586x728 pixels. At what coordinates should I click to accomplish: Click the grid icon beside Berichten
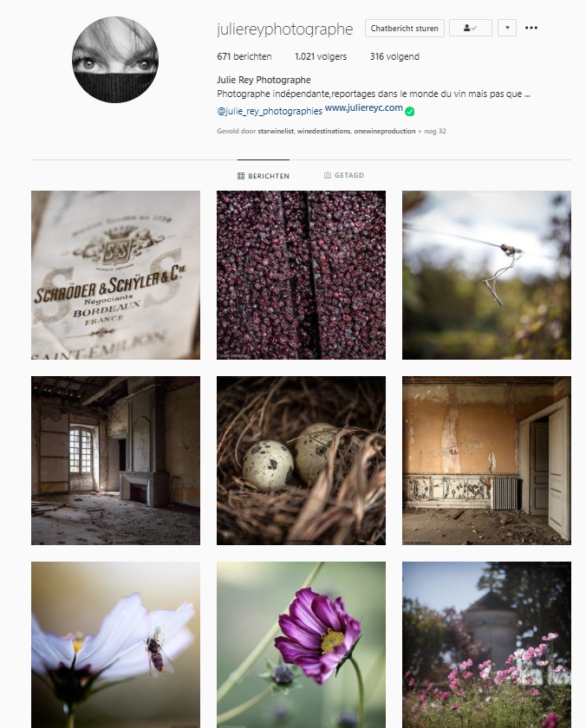241,176
